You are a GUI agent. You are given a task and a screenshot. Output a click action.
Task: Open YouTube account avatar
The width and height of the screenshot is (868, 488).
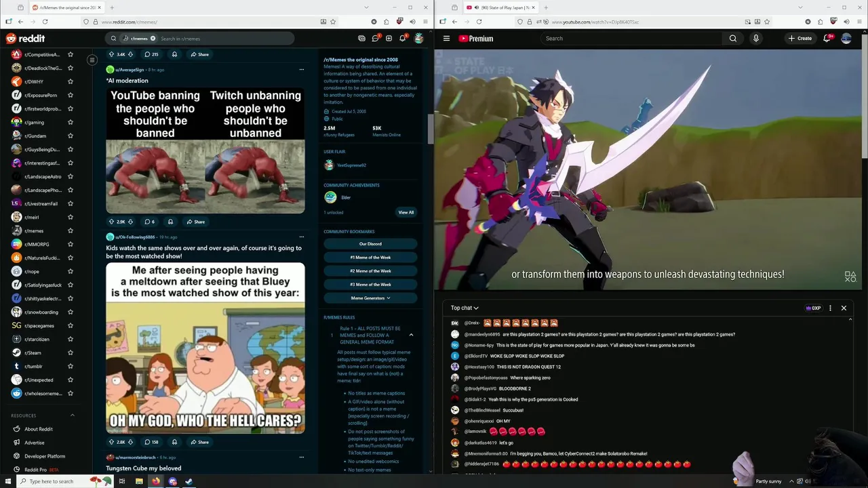(x=846, y=39)
